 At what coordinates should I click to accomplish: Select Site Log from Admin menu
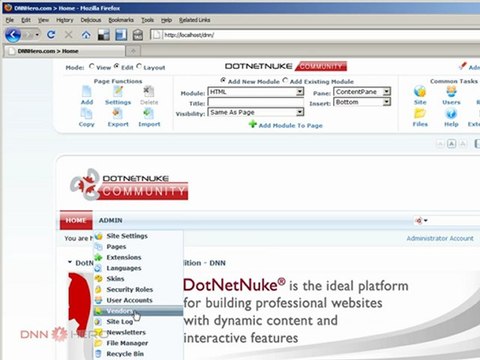coord(138,322)
